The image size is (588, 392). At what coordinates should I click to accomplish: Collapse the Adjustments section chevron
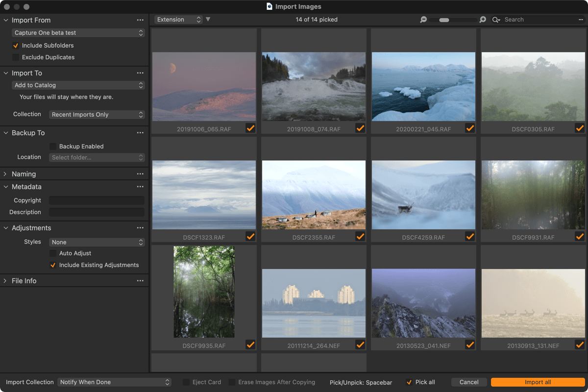tap(5, 228)
